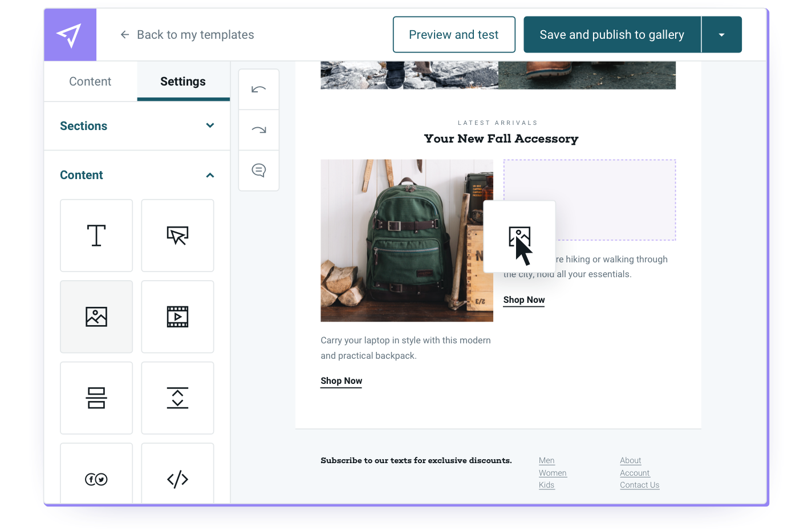Redo the last change
Screen dimensions: 812x531
coord(259,130)
